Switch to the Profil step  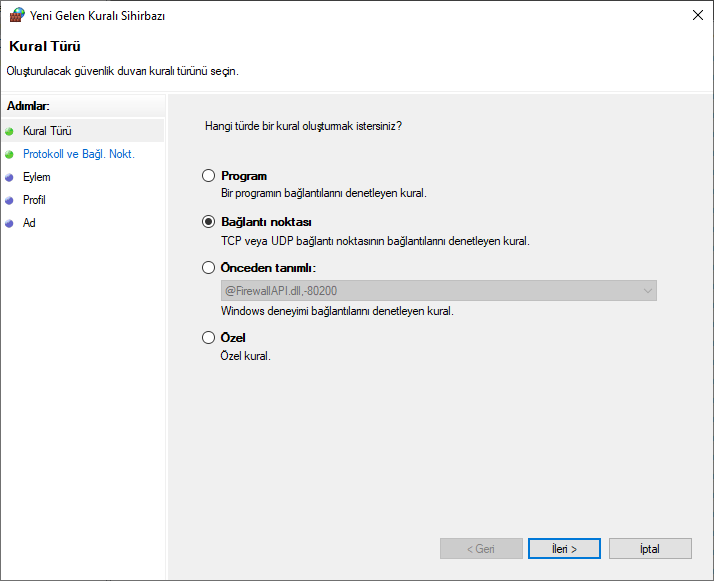coord(34,200)
